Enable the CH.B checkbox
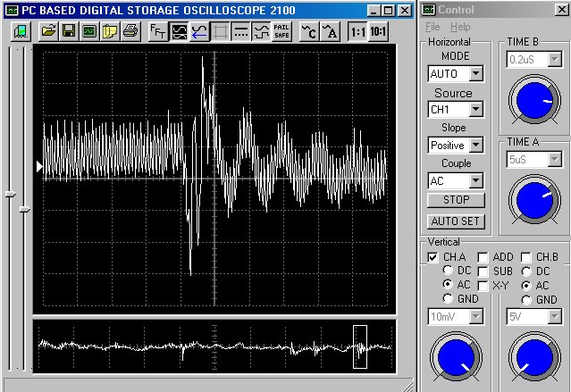571x392 pixels. tap(527, 257)
